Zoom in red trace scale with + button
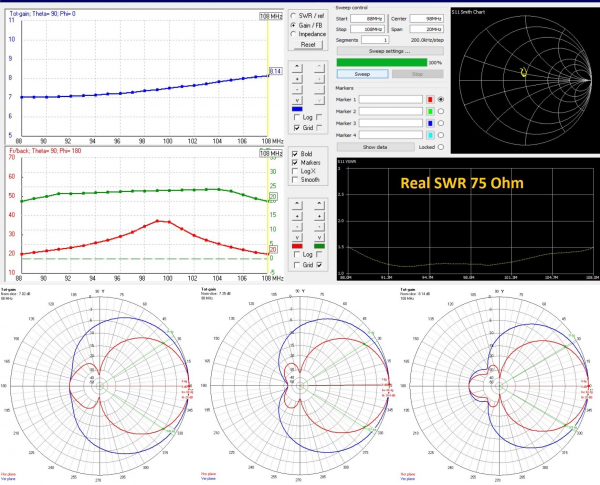This screenshot has width=600, height=485. pos(297,216)
